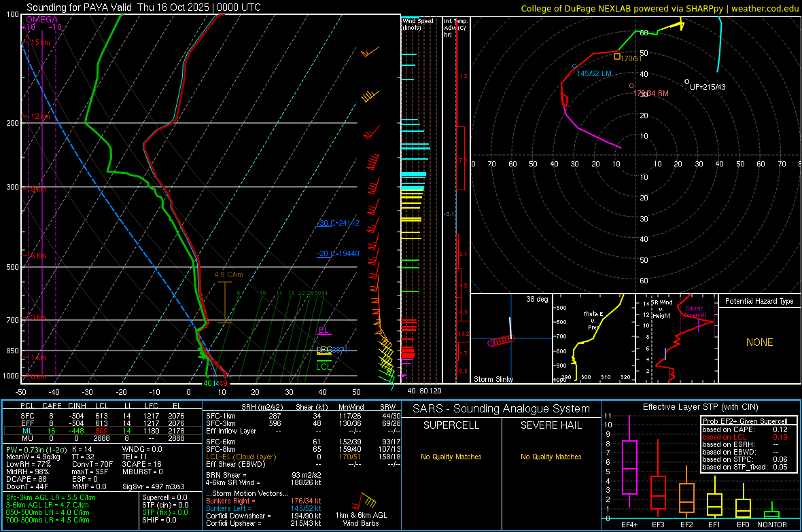The height and width of the screenshot is (532, 802).
Task: Click the 'College of DuPage NEXLAB' credit text
Action: [x=576, y=8]
